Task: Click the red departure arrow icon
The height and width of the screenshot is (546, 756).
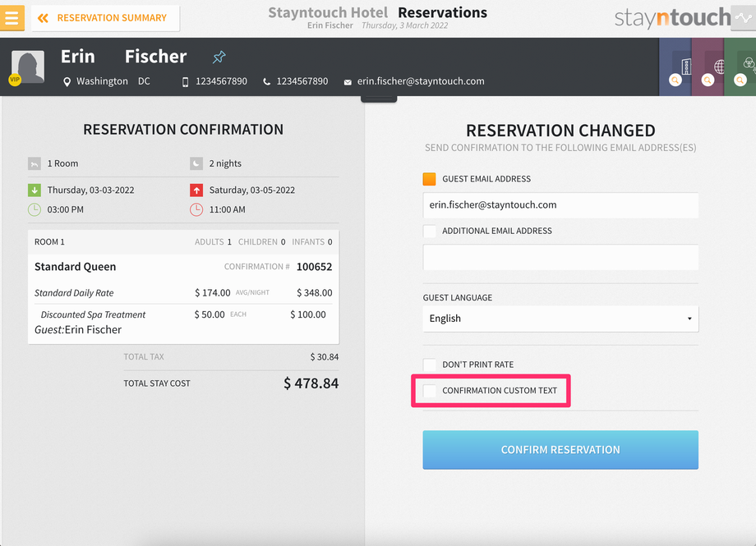Action: pyautogui.click(x=196, y=190)
